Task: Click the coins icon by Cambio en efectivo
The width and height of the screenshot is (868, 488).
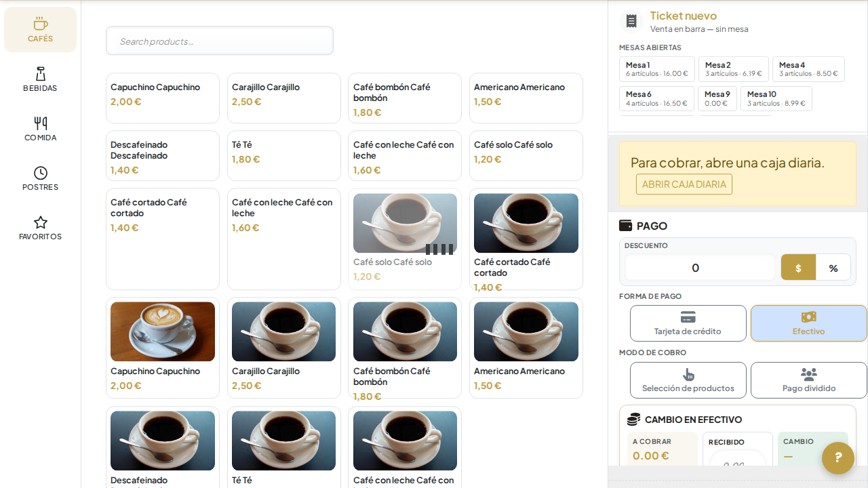Action: 634,420
